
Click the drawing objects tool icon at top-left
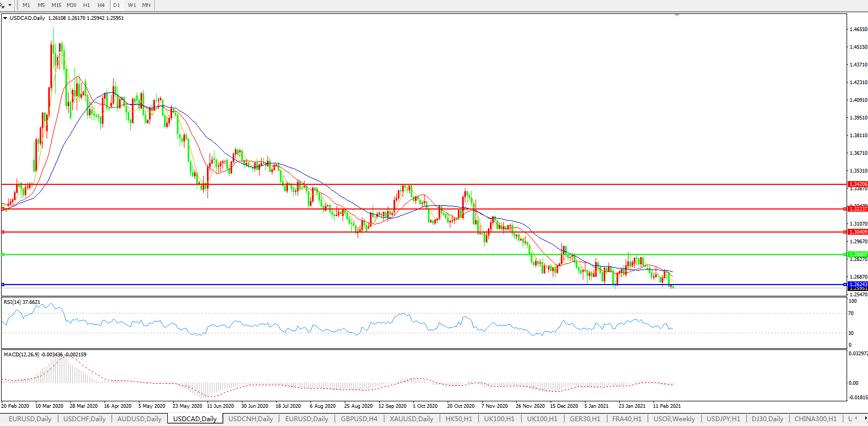pyautogui.click(x=3, y=5)
